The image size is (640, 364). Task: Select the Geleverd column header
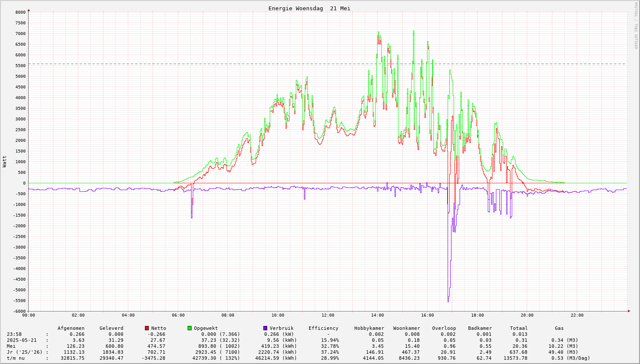(111, 328)
